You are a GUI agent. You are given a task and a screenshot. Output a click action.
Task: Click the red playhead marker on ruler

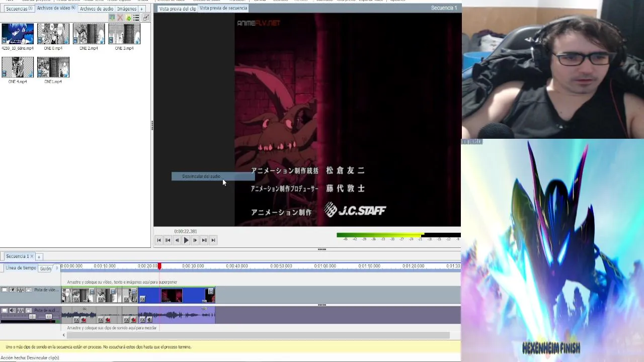point(159,266)
